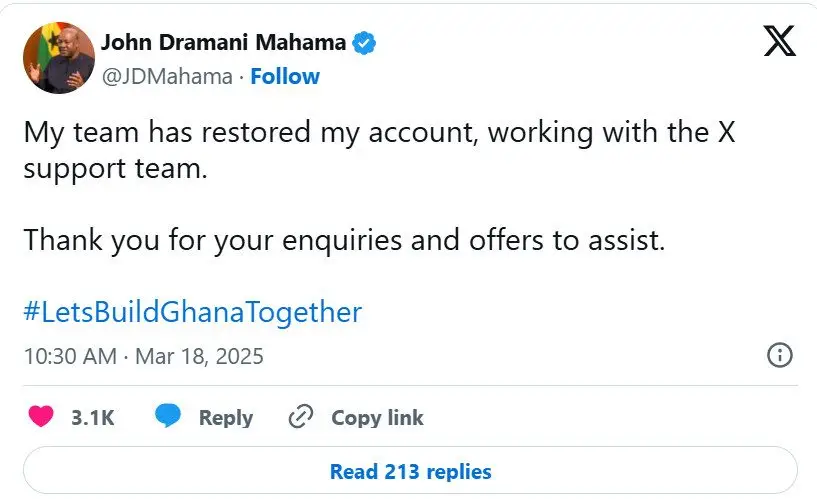Image resolution: width=817 pixels, height=499 pixels.
Task: Follow the @JDMahama account
Action: pyautogui.click(x=285, y=76)
